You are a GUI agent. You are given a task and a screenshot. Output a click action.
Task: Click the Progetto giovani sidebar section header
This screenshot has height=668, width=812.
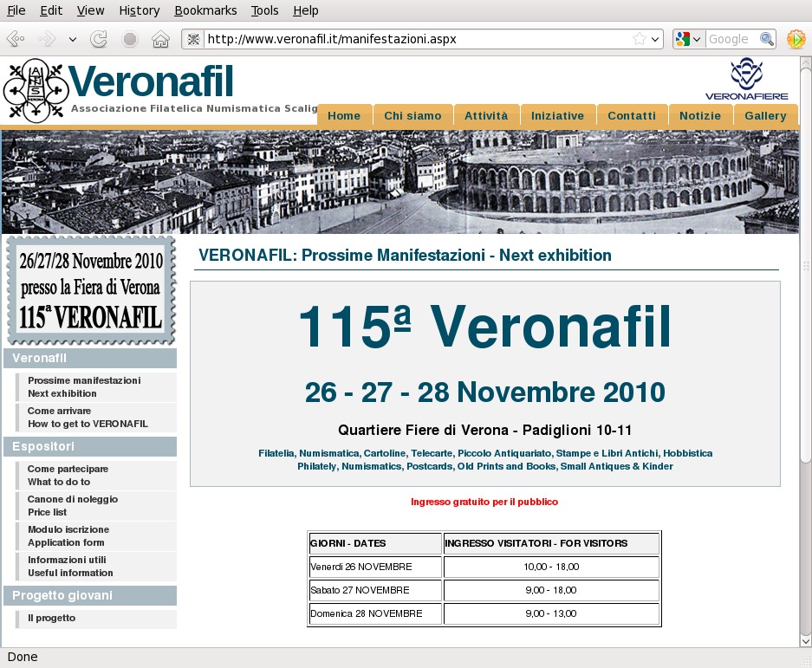[x=90, y=595]
